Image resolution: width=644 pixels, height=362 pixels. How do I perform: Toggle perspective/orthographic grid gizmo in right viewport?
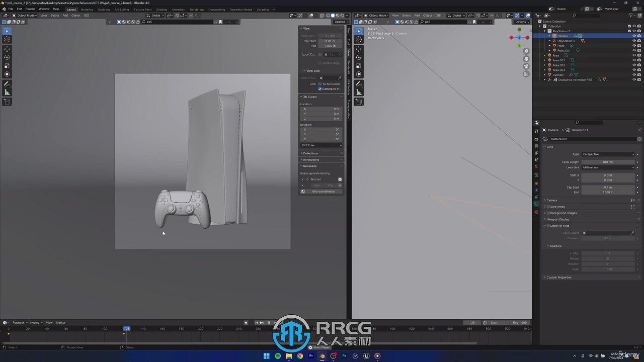point(526,74)
